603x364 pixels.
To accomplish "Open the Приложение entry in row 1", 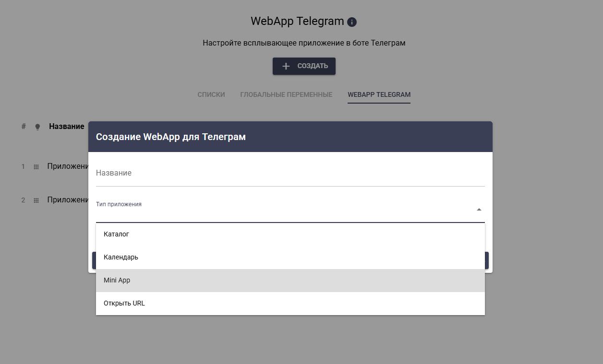I will 67,166.
